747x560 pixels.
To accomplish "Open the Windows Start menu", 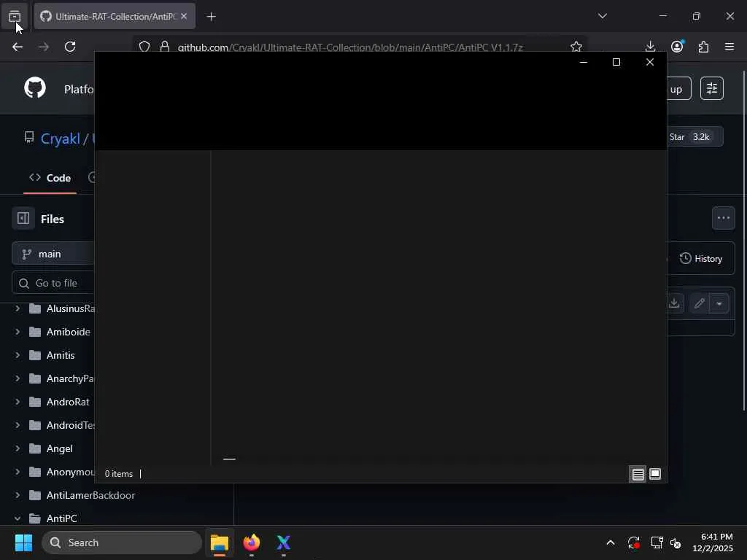I will pos(23,542).
